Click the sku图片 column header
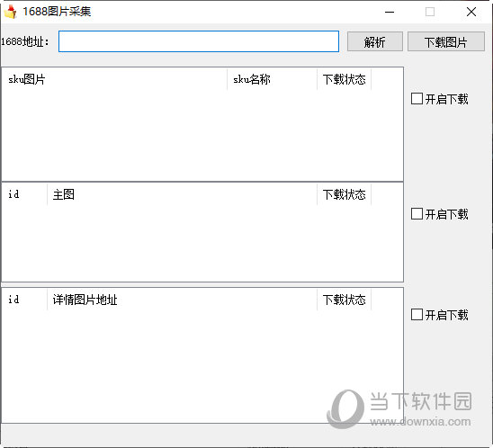Screen dimensions: 493x448 pyautogui.click(x=114, y=79)
